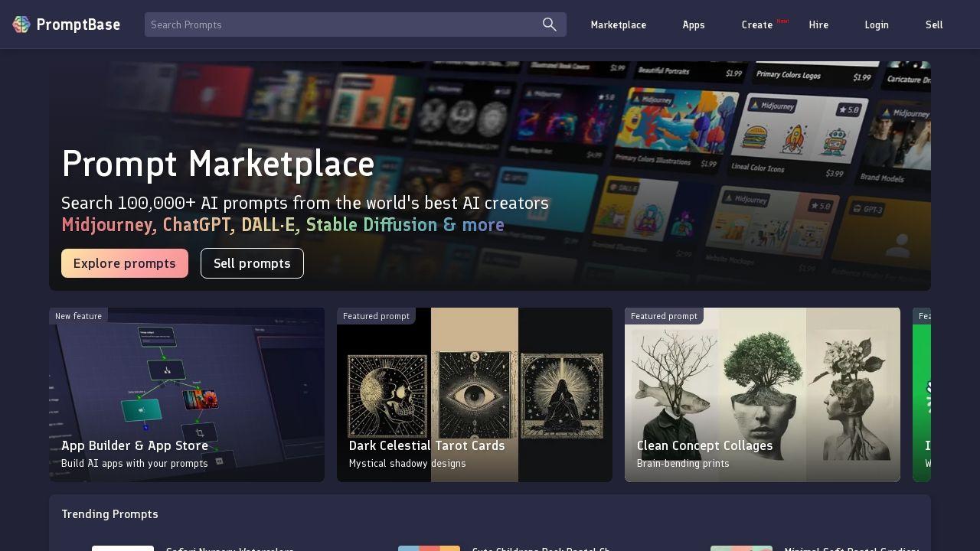Click the Sell prompts button

coord(252,263)
